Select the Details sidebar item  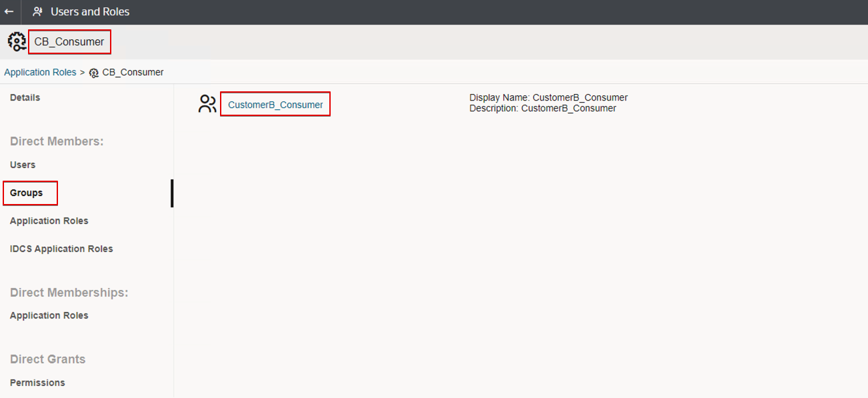point(25,97)
